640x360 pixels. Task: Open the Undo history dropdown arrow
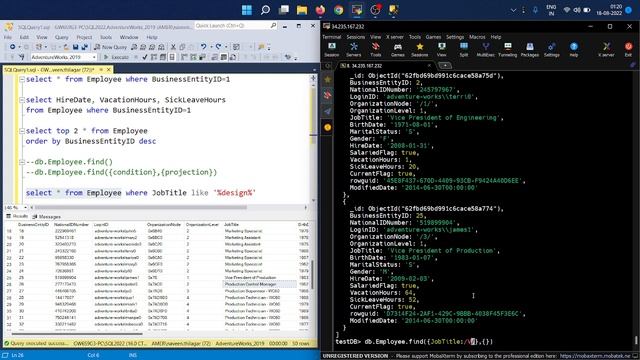coord(210,47)
